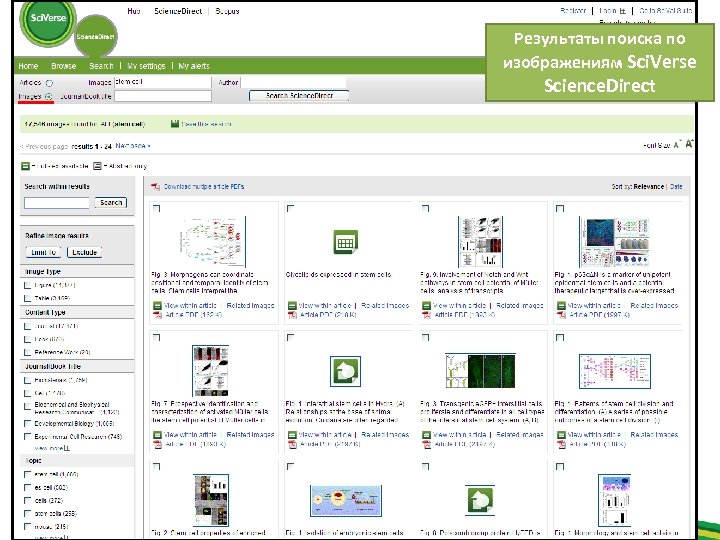
Task: Click the View within article icon for Glycolipids
Action: pyautogui.click(x=292, y=305)
